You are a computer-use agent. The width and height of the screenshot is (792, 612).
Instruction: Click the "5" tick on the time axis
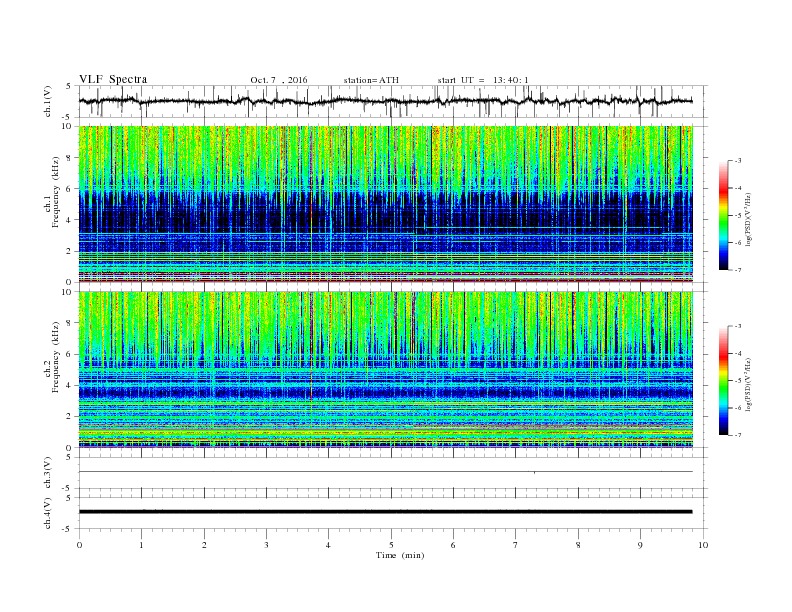391,545
